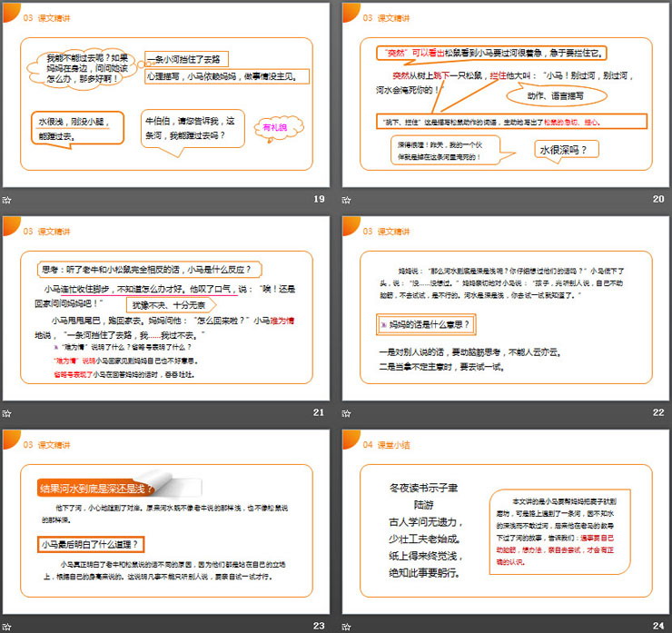
Task: Click the '小马最后明白了什么道理？' box
Action: coord(91,544)
